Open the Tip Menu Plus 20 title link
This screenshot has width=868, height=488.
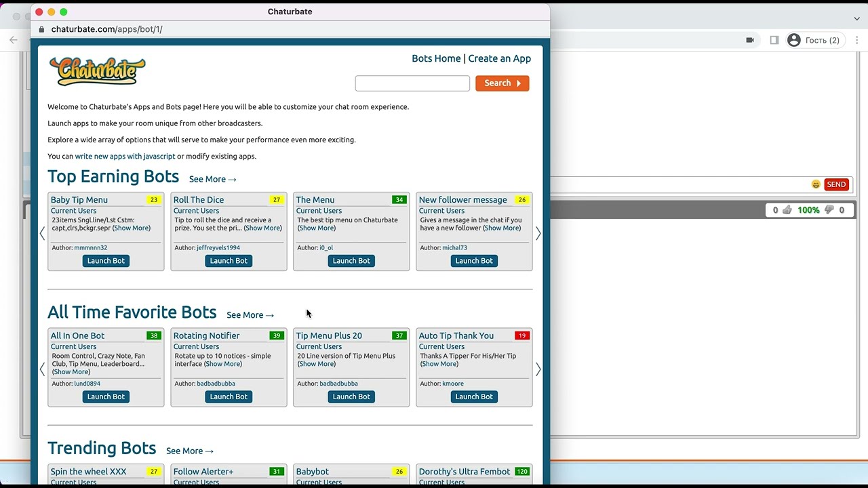point(329,335)
